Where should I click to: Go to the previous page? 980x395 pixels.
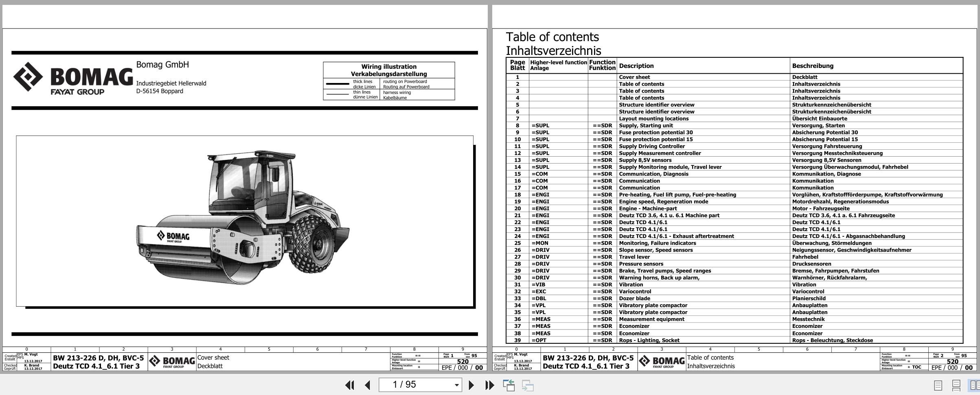[x=368, y=385]
